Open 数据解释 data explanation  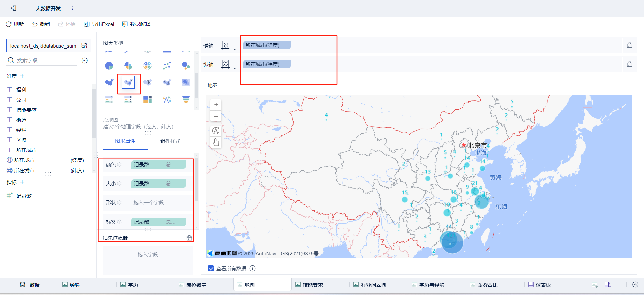[136, 24]
